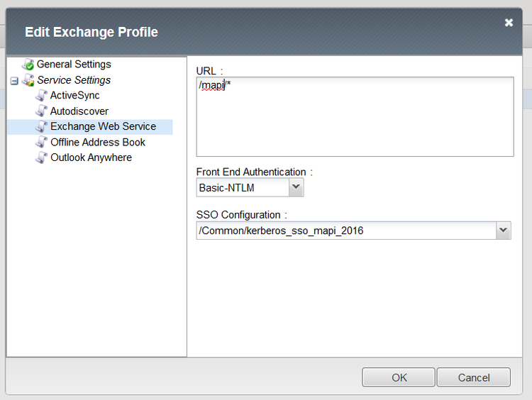Viewport: 532px width, 400px height.
Task: Cancel the Edit Exchange Profile dialog
Action: [x=473, y=377]
